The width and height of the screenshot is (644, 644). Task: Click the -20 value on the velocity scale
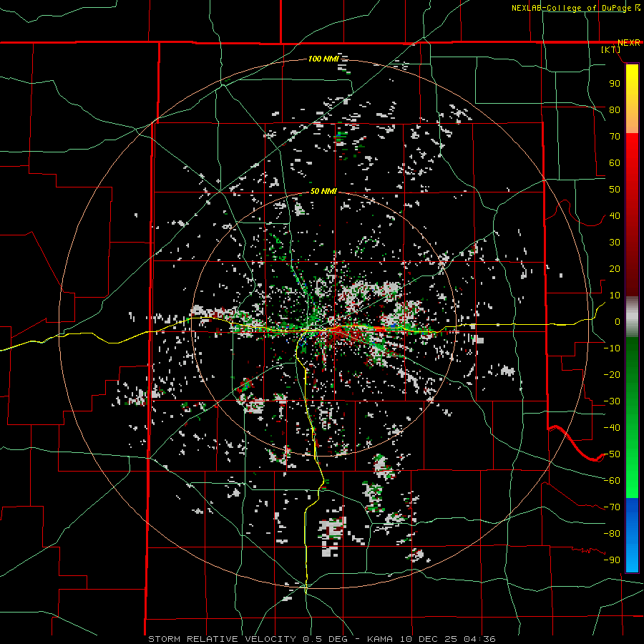coord(612,374)
